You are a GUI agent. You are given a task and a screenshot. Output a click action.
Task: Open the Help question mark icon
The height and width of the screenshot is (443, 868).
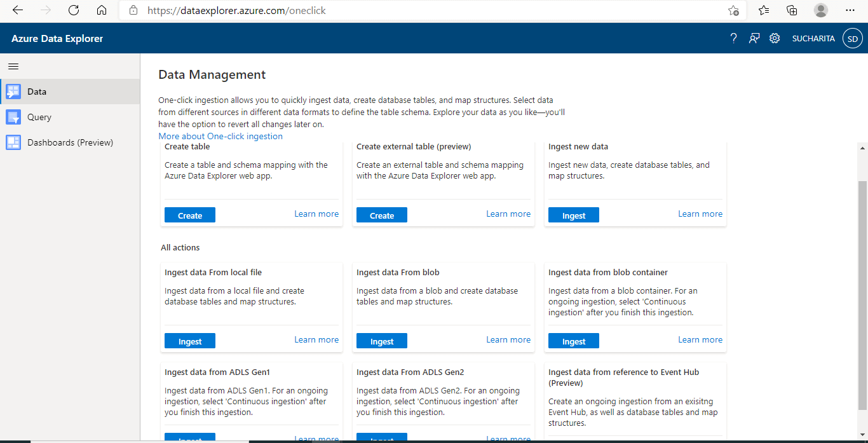tap(733, 38)
